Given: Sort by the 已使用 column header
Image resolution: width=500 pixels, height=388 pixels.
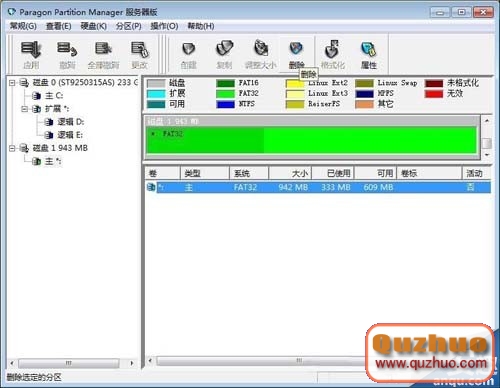Looking at the screenshot, I should (x=333, y=173).
